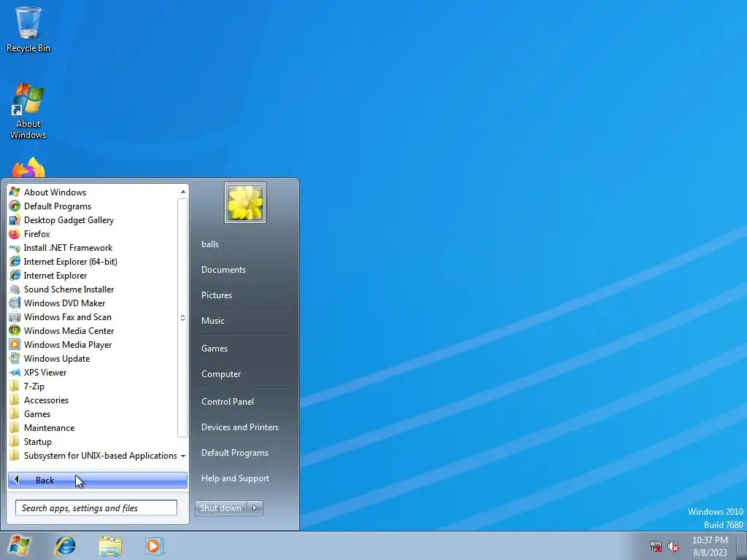Click the Desktop Gadget Gallery icon
This screenshot has height=560, width=747.
tap(15, 219)
